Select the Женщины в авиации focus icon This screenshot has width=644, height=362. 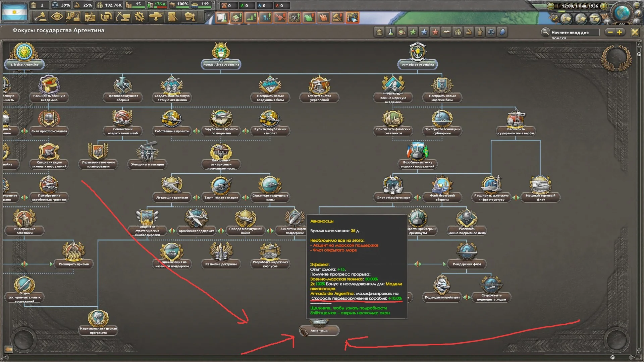coord(148,152)
